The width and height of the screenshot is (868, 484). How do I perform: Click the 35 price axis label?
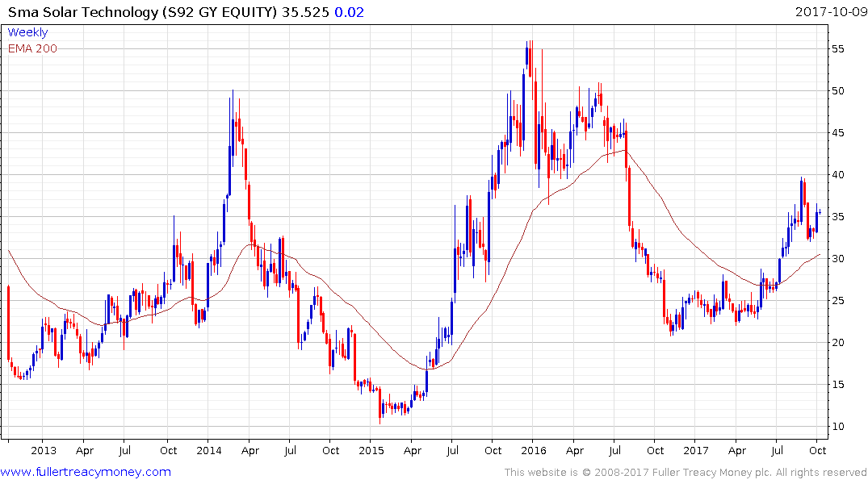click(x=837, y=216)
